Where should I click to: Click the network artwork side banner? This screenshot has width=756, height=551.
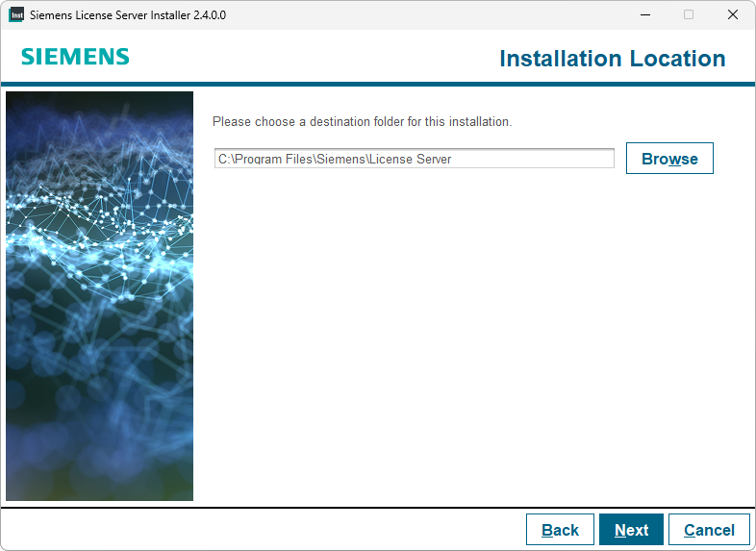click(x=99, y=296)
